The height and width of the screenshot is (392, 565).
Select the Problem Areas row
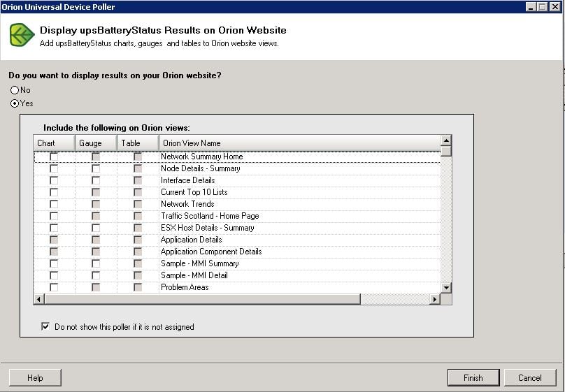237,287
